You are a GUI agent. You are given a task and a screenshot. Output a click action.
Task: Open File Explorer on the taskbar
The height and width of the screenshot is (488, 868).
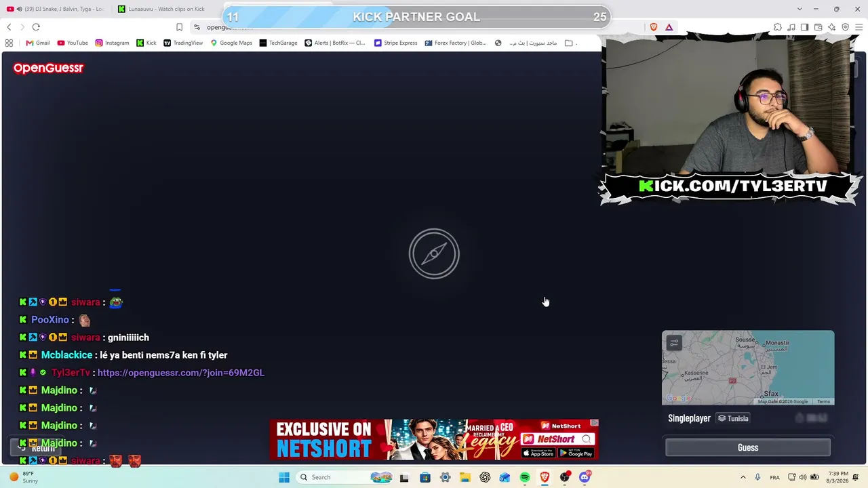[x=465, y=477]
